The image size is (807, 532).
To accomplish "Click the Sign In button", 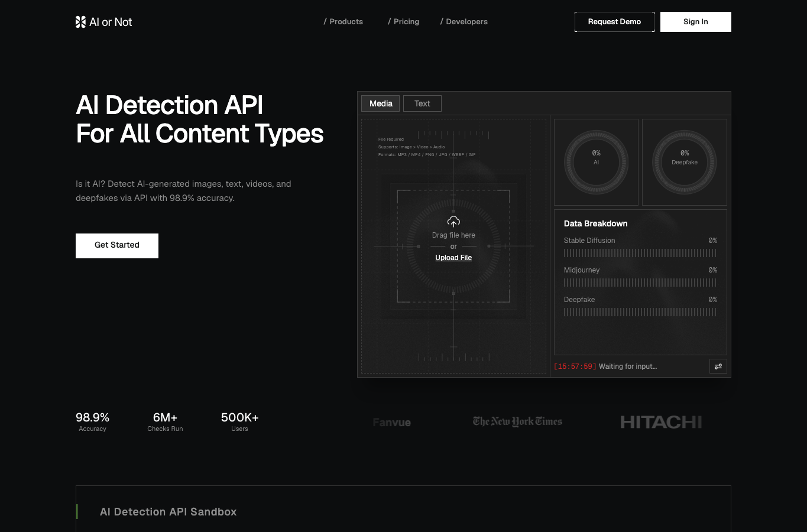I will [x=696, y=22].
